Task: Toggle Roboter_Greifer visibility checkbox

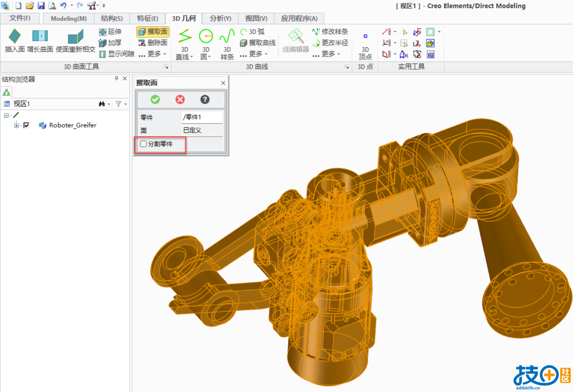Action: pos(26,126)
